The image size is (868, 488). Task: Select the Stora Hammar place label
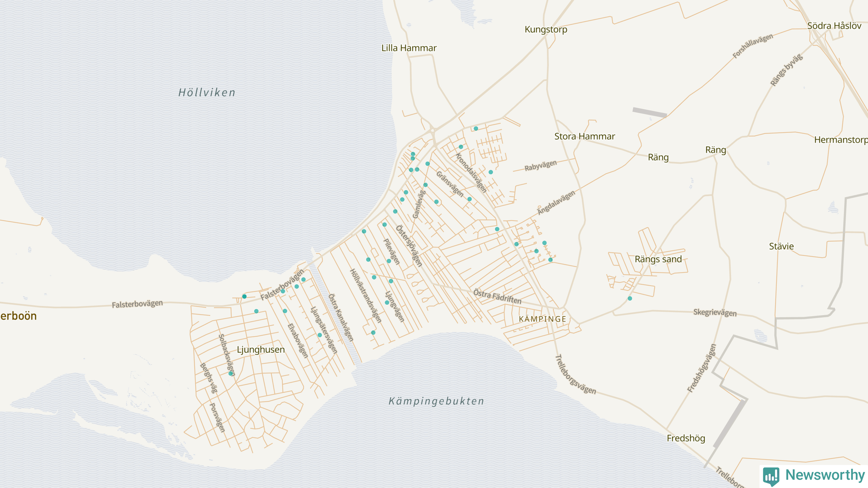[x=585, y=136]
